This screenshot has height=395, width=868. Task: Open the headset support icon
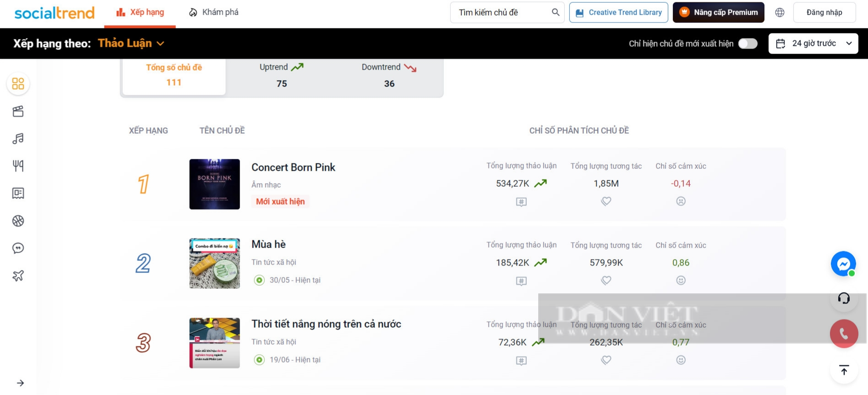844,298
